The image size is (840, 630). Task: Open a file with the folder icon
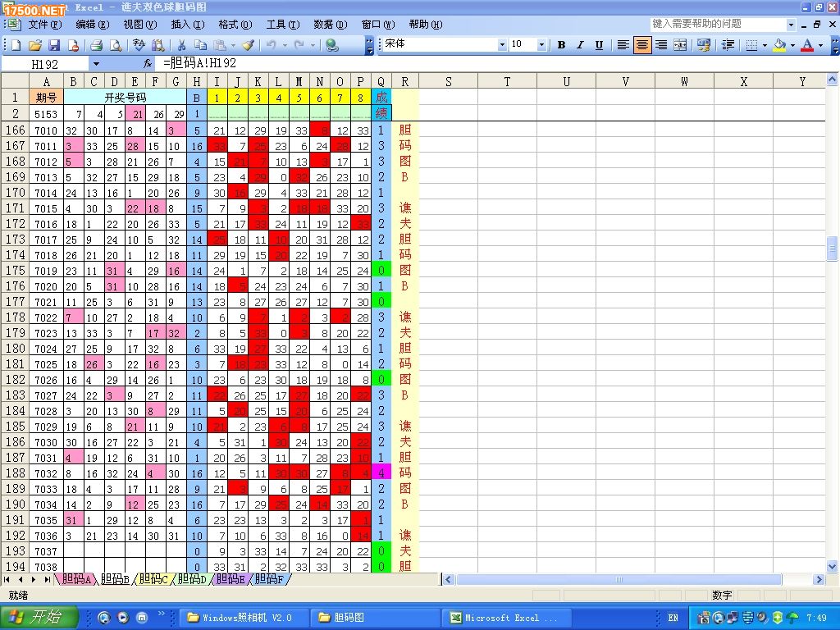(x=34, y=45)
